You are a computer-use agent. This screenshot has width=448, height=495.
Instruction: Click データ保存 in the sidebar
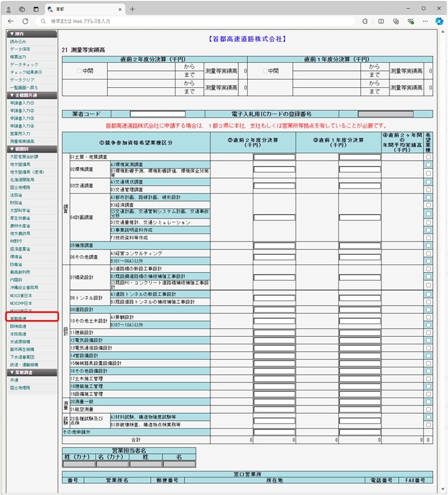pos(20,49)
